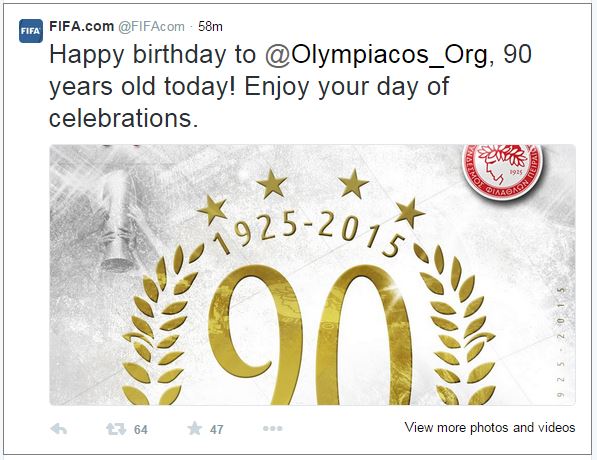Click the FIFA profile avatar
Screen dimensions: 597x460
[x=31, y=31]
